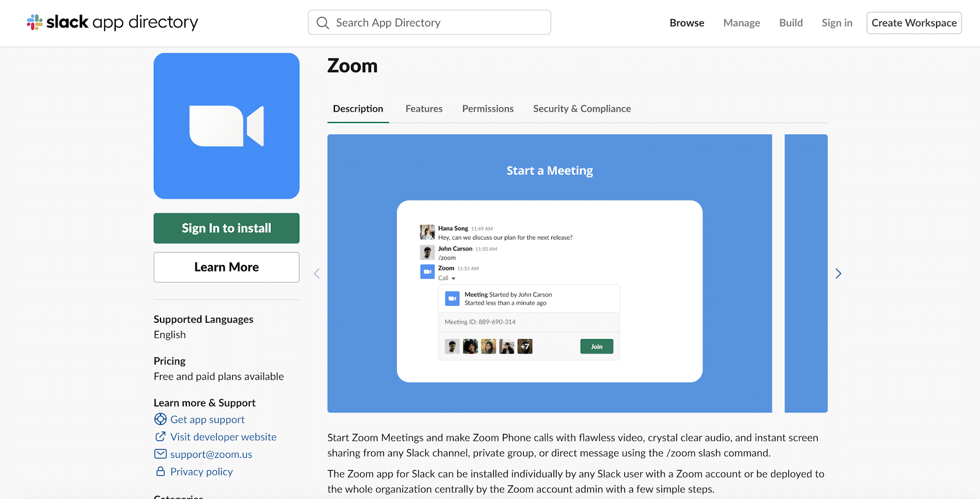Click the partially visible next slide
Image resolution: width=980 pixels, height=499 pixels.
point(806,273)
